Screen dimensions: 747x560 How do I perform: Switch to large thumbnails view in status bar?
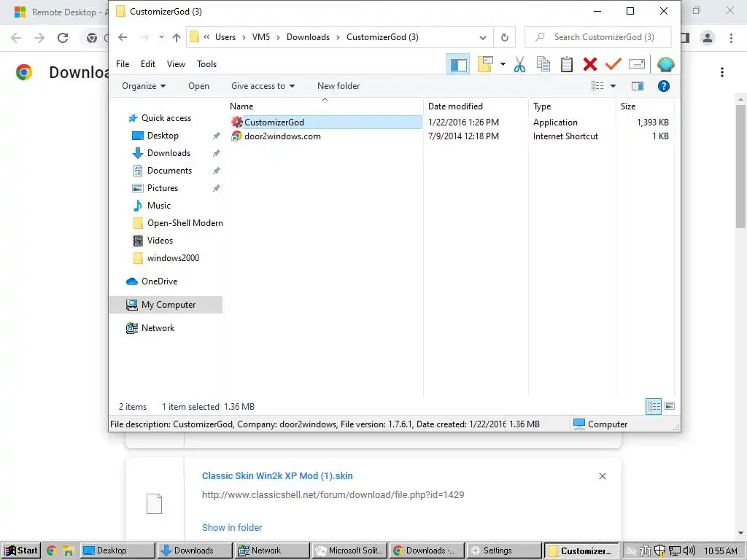(x=670, y=406)
